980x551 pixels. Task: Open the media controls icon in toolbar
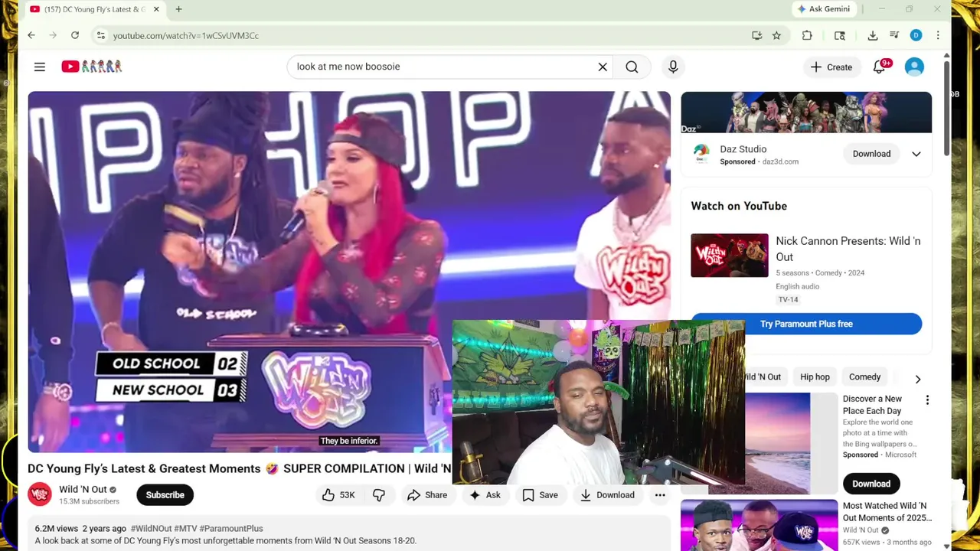[x=894, y=35]
